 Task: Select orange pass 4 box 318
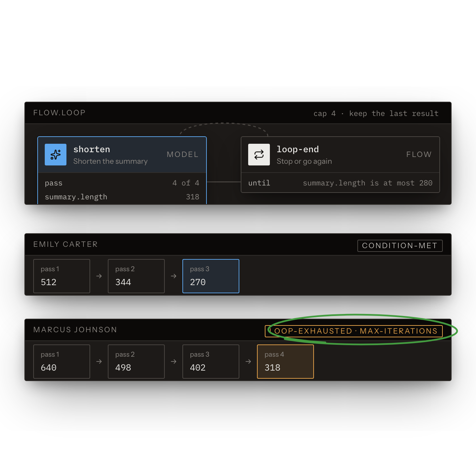285,361
